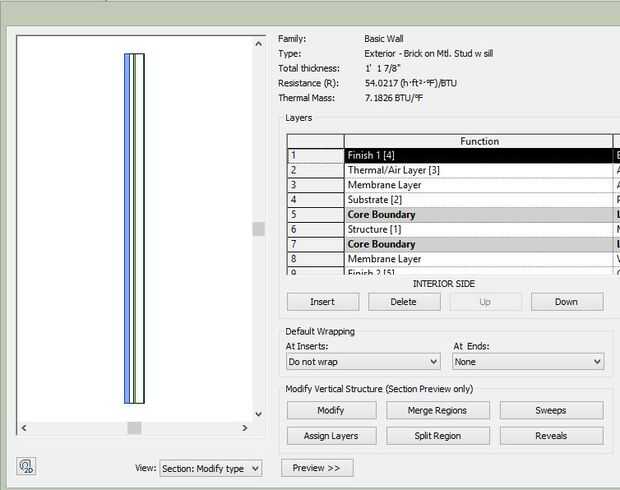Click the preview scroll left arrow
Image resolution: width=620 pixels, height=490 pixels.
pyautogui.click(x=24, y=428)
